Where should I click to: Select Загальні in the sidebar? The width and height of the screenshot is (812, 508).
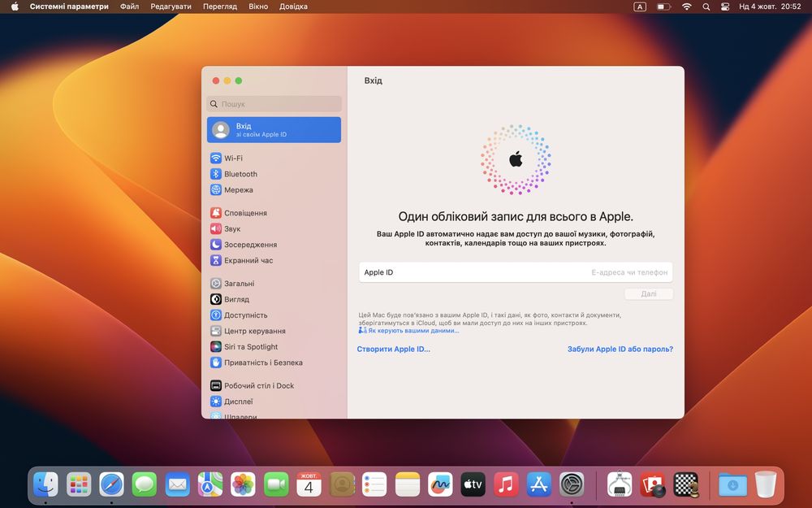[x=274, y=284]
